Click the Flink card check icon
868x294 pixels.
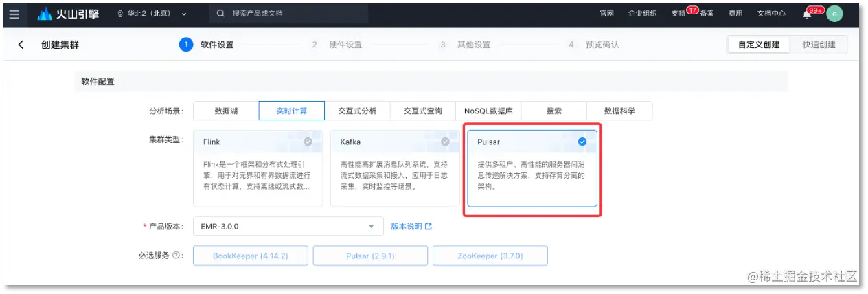(x=308, y=142)
